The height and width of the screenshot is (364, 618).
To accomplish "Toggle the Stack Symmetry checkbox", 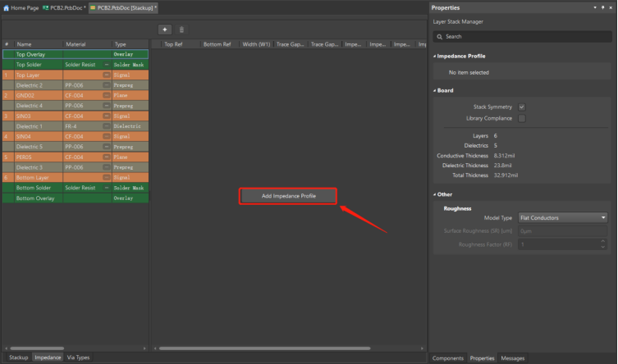I will coord(522,107).
